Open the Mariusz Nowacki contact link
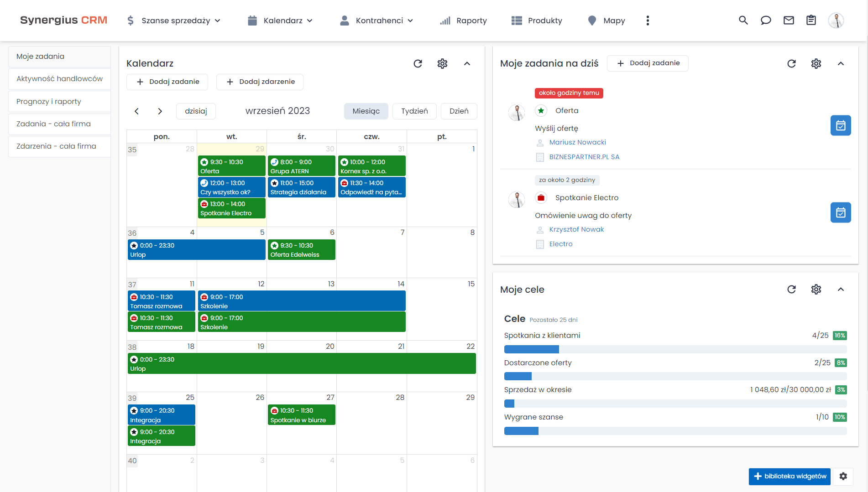 (577, 142)
